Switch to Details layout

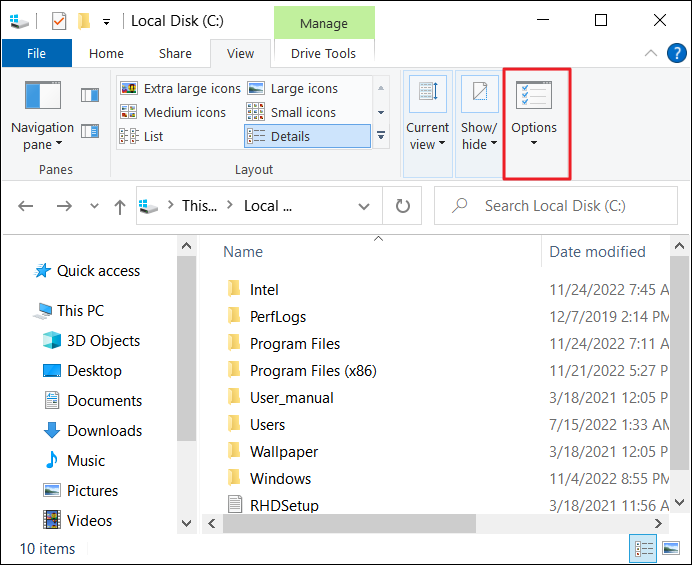click(x=307, y=136)
